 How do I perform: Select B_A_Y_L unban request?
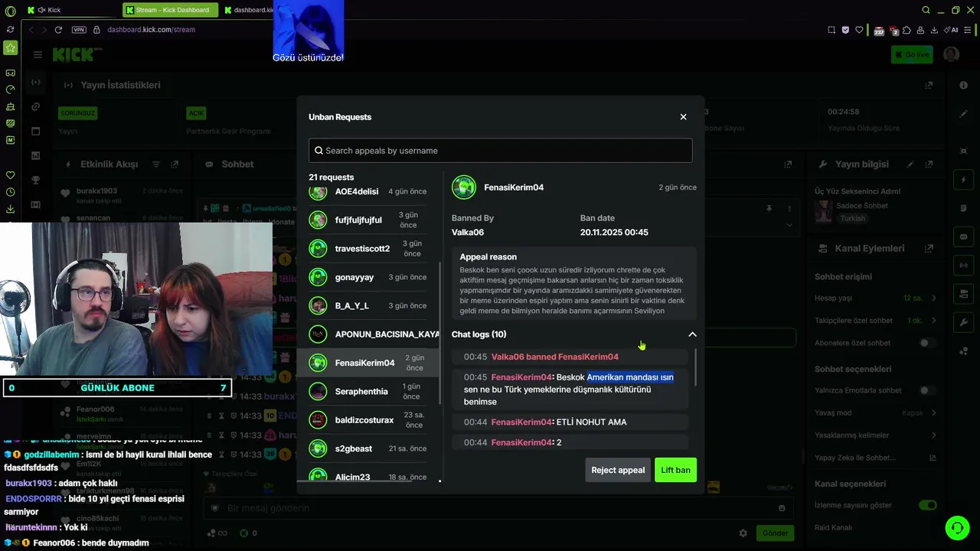point(367,305)
